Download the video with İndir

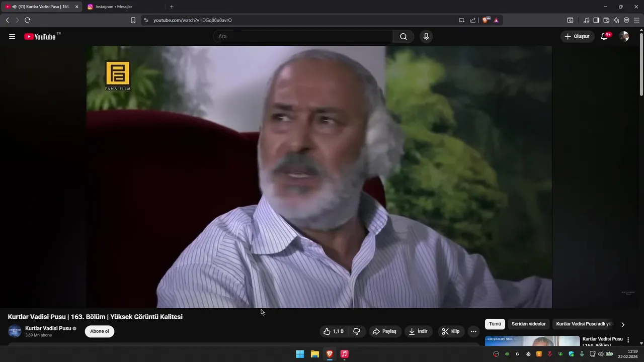click(x=418, y=331)
